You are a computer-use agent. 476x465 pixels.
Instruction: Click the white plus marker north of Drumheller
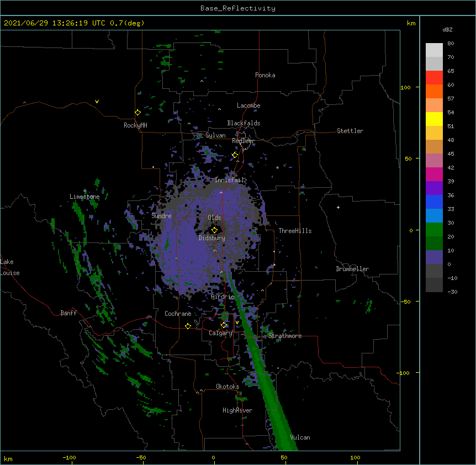point(338,207)
